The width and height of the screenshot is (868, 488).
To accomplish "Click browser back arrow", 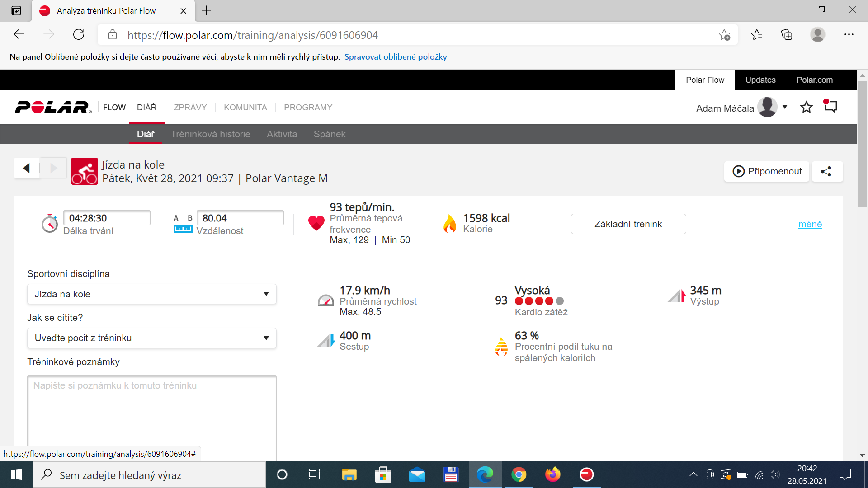I will [19, 35].
